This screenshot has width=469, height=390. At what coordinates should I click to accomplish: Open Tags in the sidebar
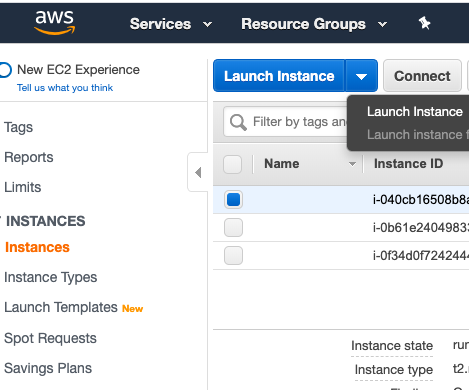pyautogui.click(x=18, y=128)
